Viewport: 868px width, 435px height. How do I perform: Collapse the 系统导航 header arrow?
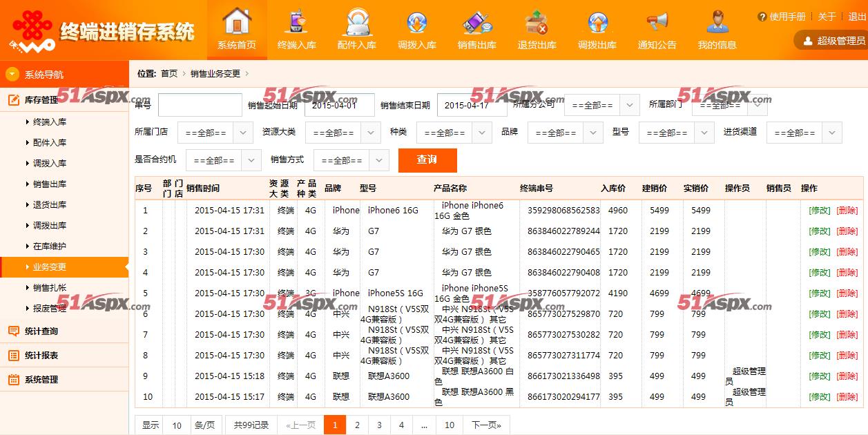[12, 75]
